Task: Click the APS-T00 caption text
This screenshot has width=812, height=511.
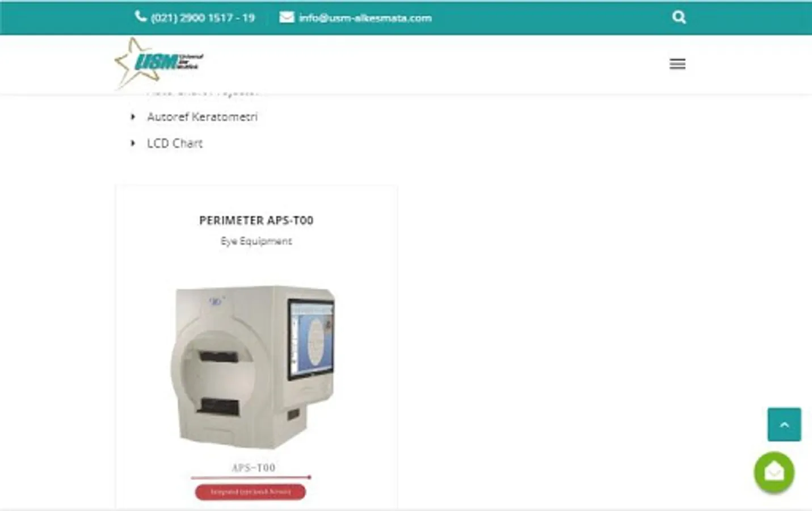Action: click(253, 467)
